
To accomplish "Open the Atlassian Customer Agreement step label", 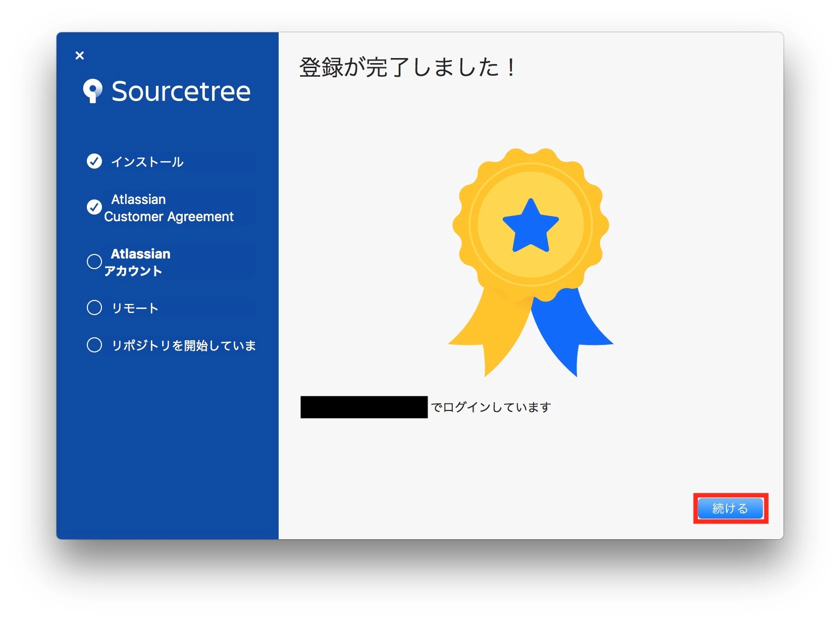I will pos(169,208).
